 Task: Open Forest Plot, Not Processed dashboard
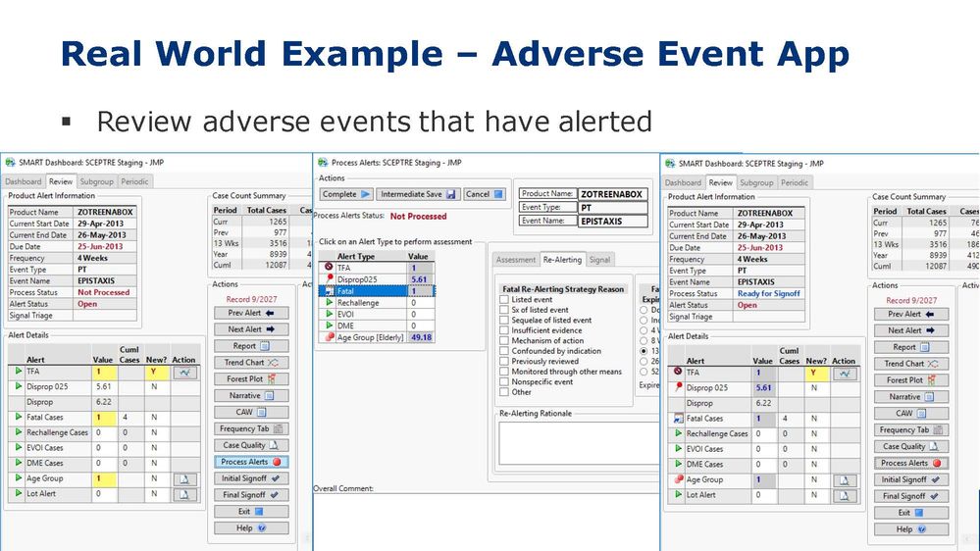click(251, 379)
